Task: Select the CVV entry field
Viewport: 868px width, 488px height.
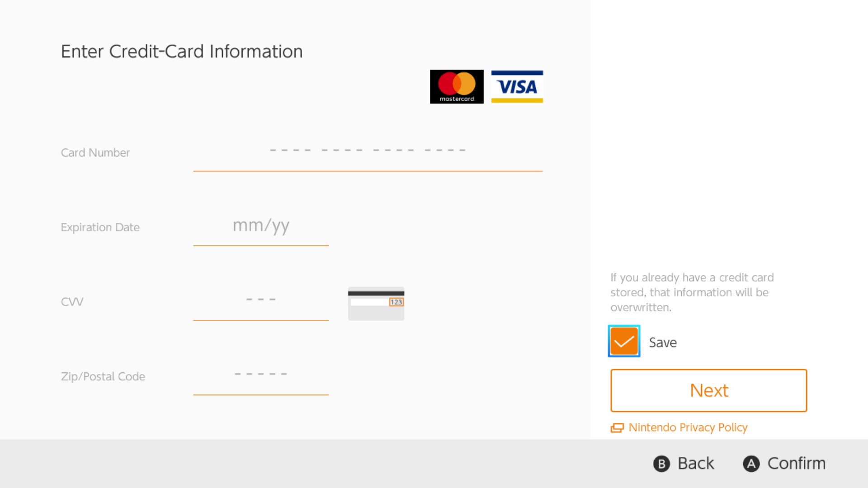Action: 260,301
